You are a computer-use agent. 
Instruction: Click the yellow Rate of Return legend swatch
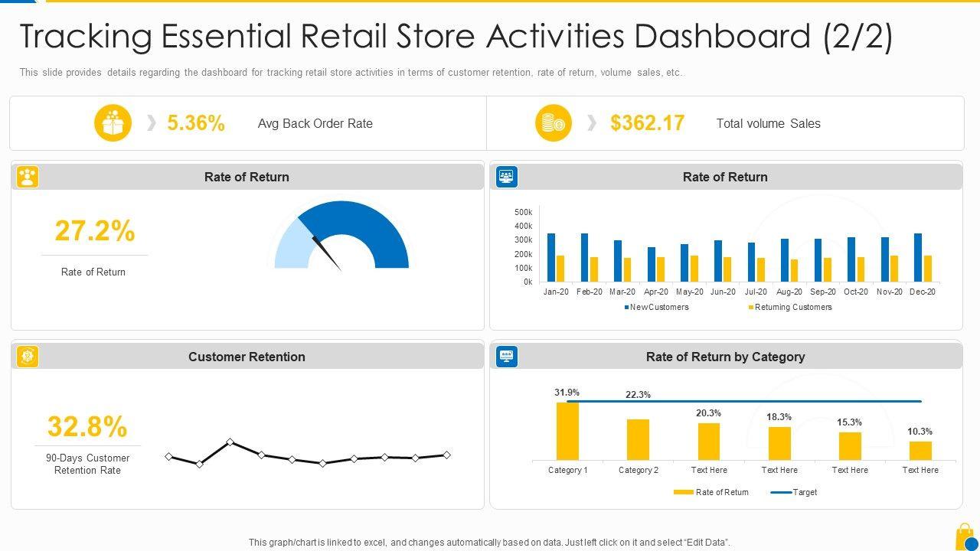coord(683,492)
